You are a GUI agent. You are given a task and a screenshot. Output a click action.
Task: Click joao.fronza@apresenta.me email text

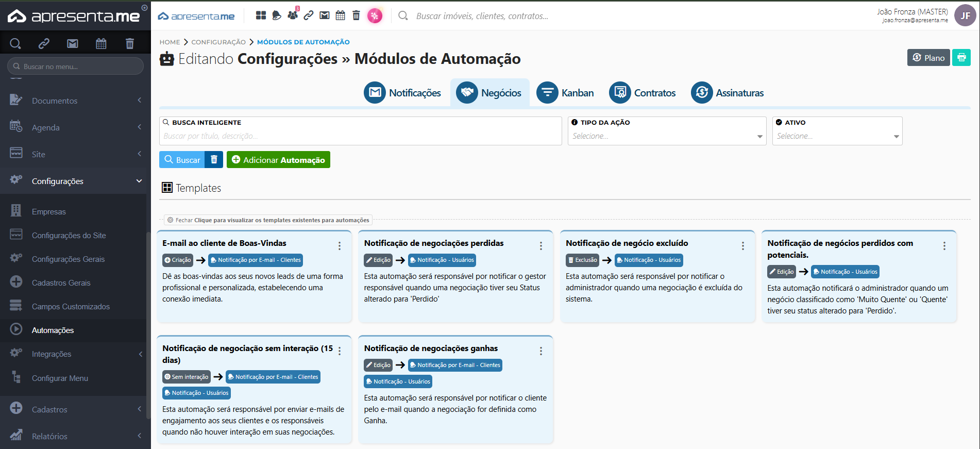pyautogui.click(x=915, y=21)
